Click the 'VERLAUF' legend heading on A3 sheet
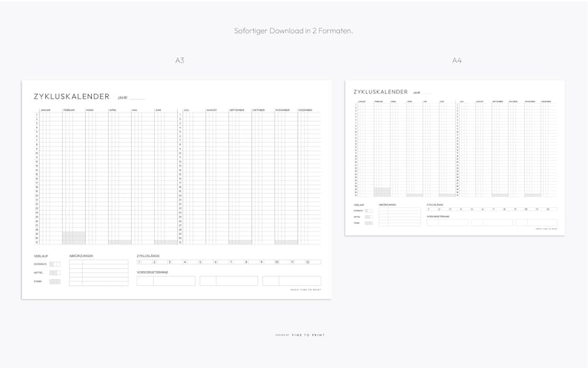 [41, 256]
